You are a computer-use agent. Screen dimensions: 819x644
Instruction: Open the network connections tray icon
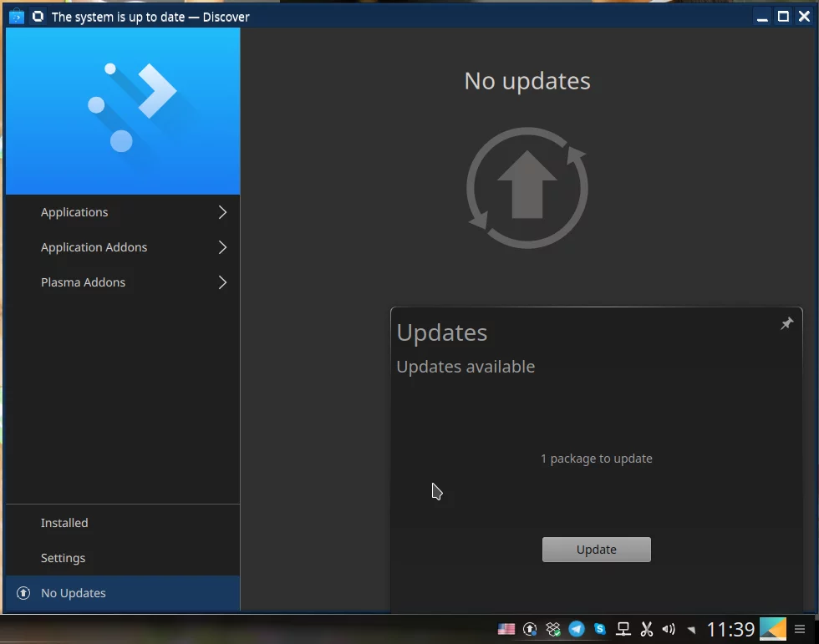(x=623, y=630)
